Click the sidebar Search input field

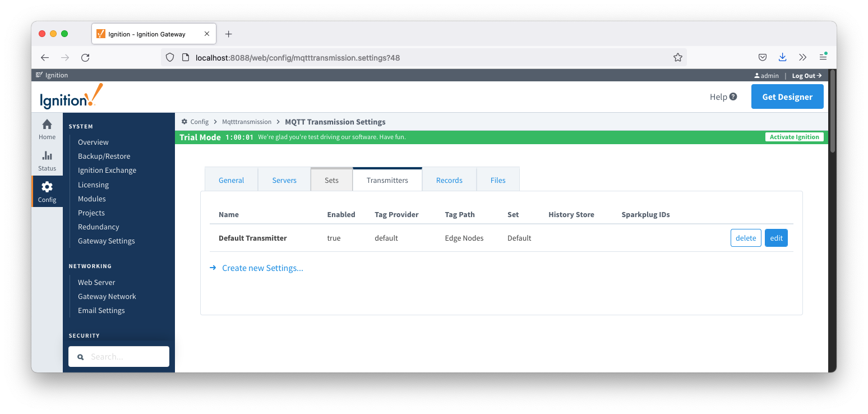tap(119, 357)
